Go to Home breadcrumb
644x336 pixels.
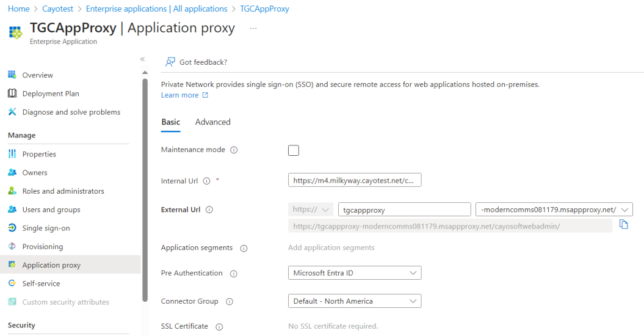pos(18,9)
